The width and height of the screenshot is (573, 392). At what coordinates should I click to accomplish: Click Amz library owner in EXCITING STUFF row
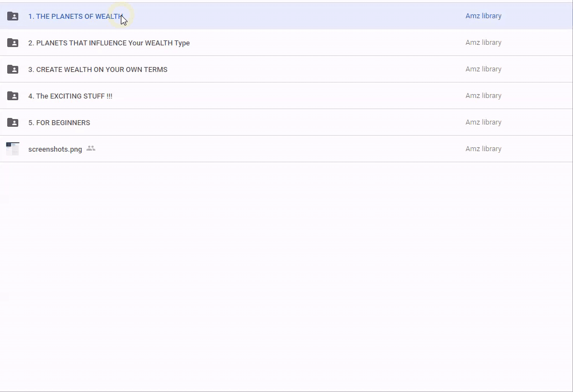pos(483,96)
